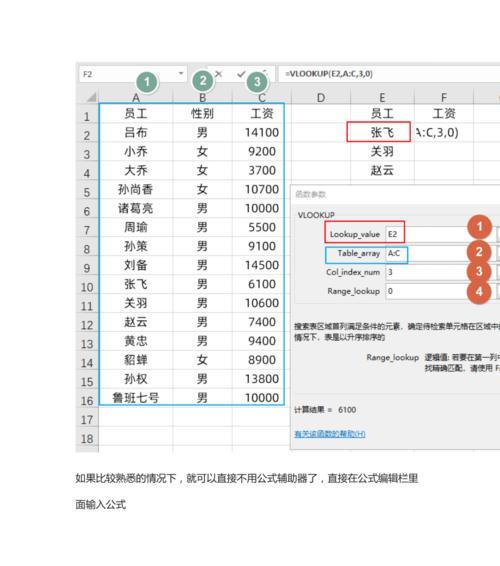Viewport: 500px width, 566px height.
Task: Click cell 孙策 in column A
Action: point(136,246)
